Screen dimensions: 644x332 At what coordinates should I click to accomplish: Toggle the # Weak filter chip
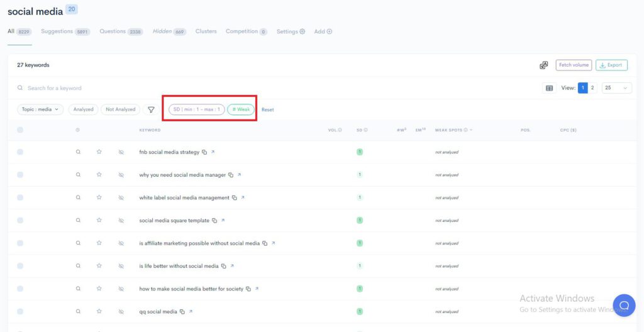pyautogui.click(x=241, y=109)
